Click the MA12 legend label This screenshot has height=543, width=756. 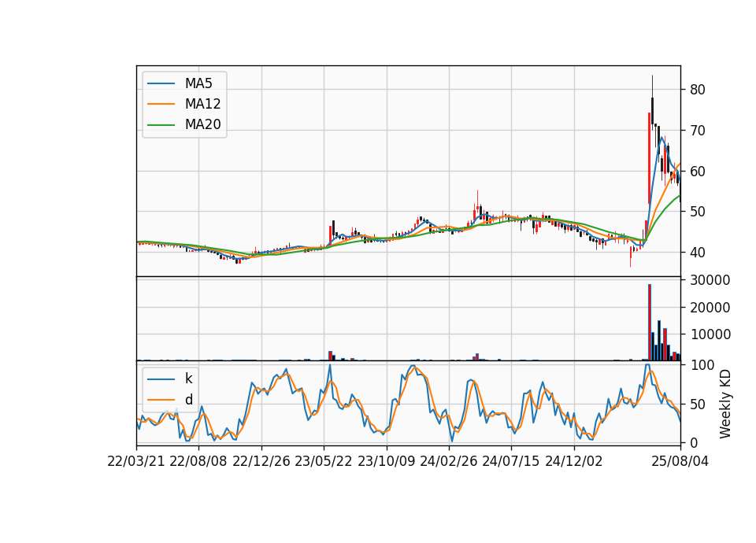tap(202, 104)
